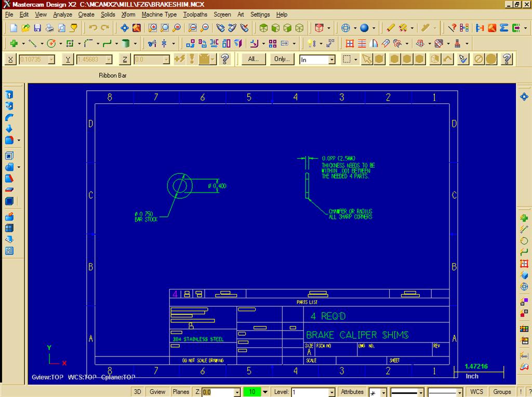Open the Level number dropdown
Screen dimensions: 532x397
[332, 392]
